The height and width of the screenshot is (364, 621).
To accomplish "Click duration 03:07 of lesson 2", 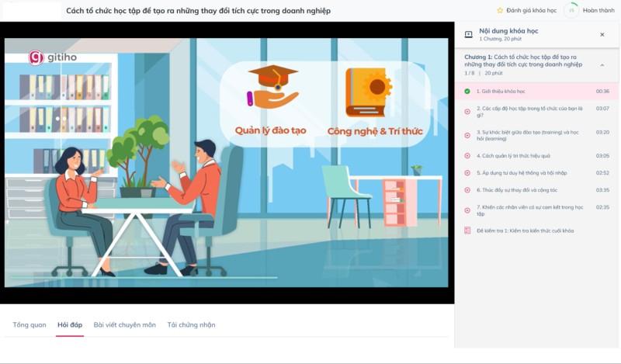I will click(602, 108).
